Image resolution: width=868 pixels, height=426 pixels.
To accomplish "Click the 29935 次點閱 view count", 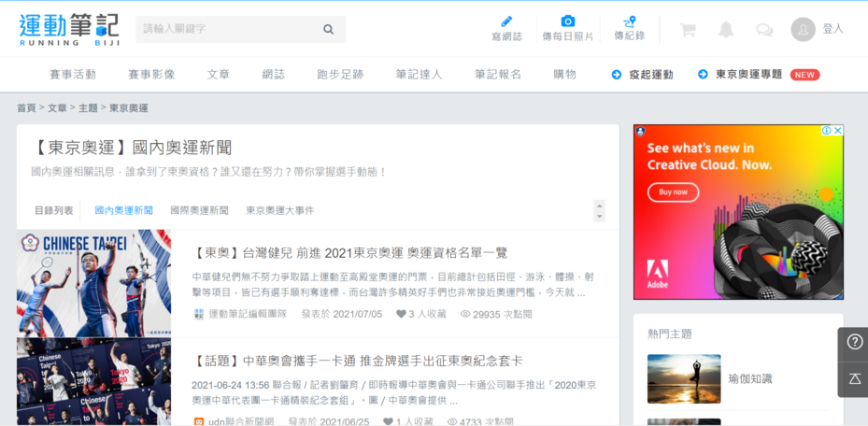I will point(503,314).
